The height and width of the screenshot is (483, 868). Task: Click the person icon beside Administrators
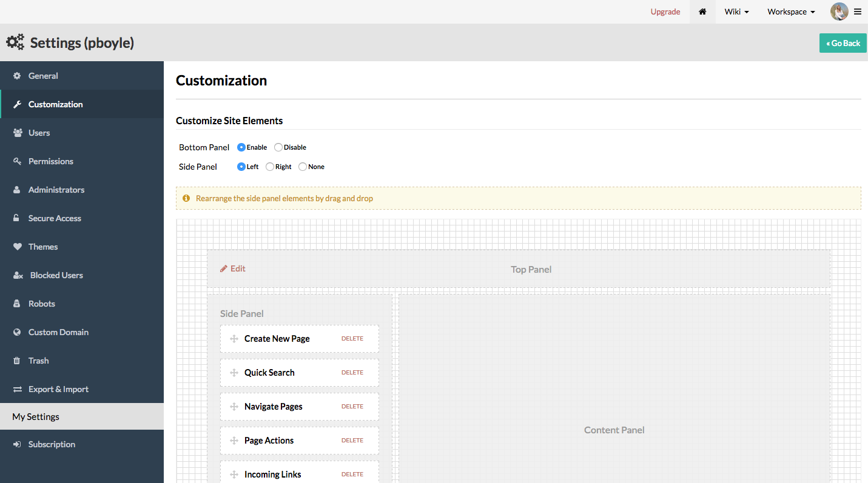(x=17, y=190)
